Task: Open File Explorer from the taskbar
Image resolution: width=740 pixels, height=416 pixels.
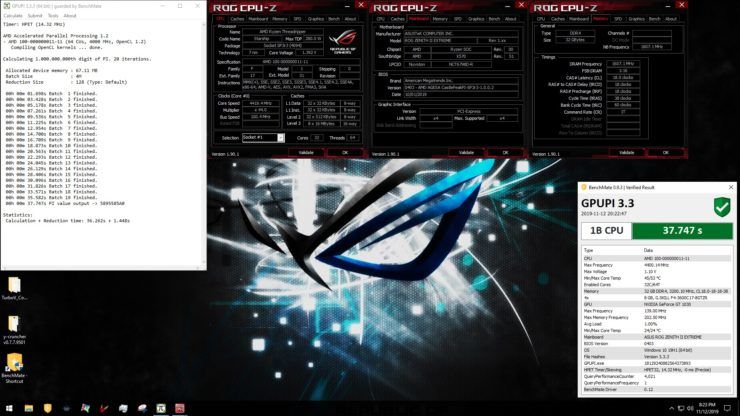Action: tap(29, 408)
